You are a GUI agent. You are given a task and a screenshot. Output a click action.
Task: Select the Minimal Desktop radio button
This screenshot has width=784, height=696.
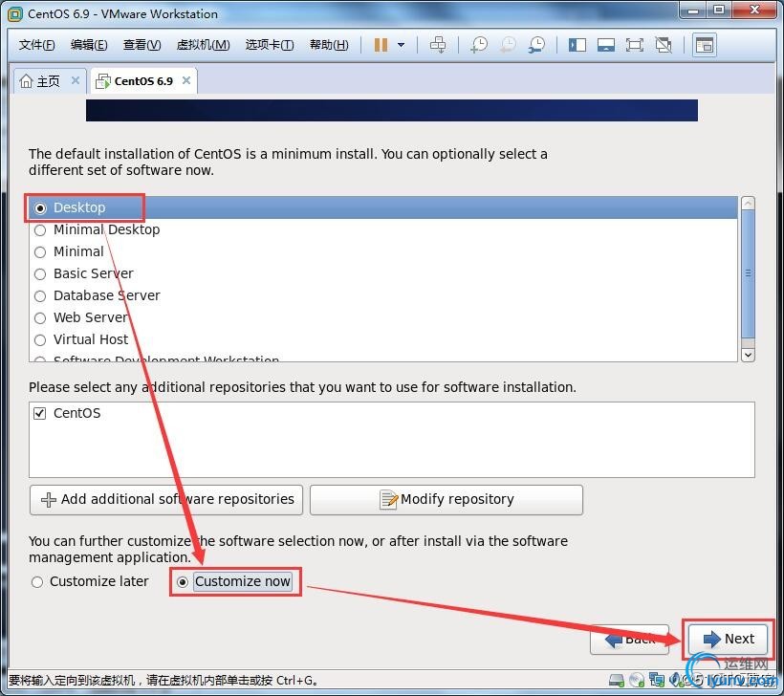[x=40, y=230]
